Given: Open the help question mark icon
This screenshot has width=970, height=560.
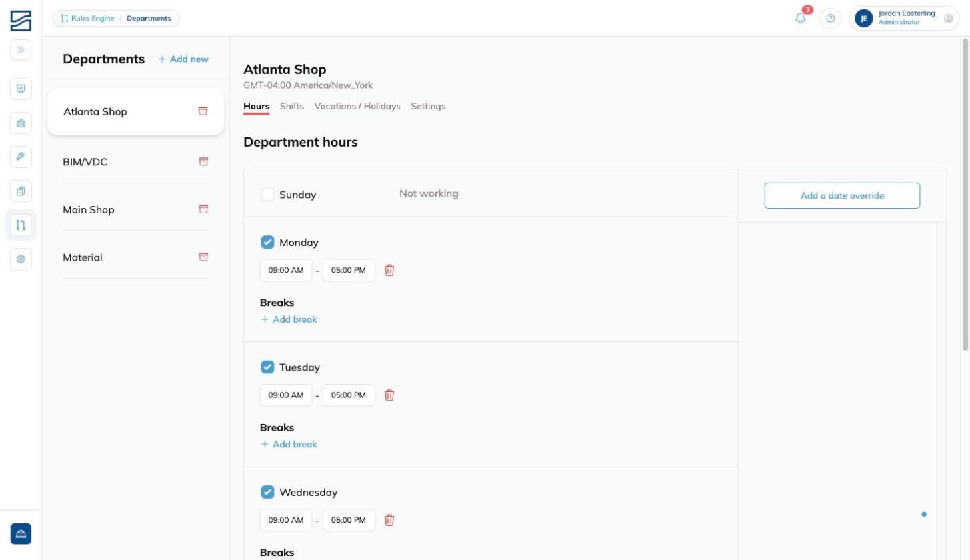Looking at the screenshot, I should 830,19.
